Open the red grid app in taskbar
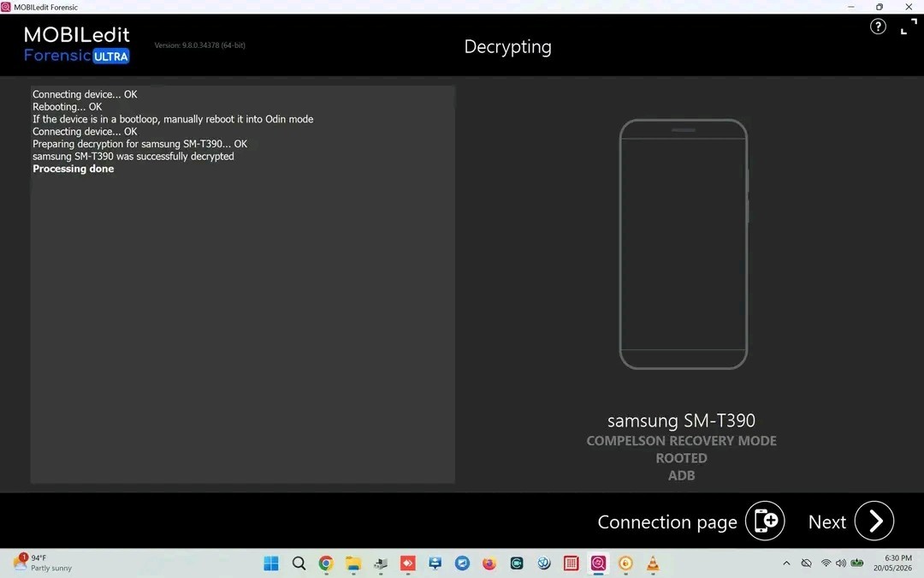Viewport: 924px width, 578px height. click(x=571, y=563)
